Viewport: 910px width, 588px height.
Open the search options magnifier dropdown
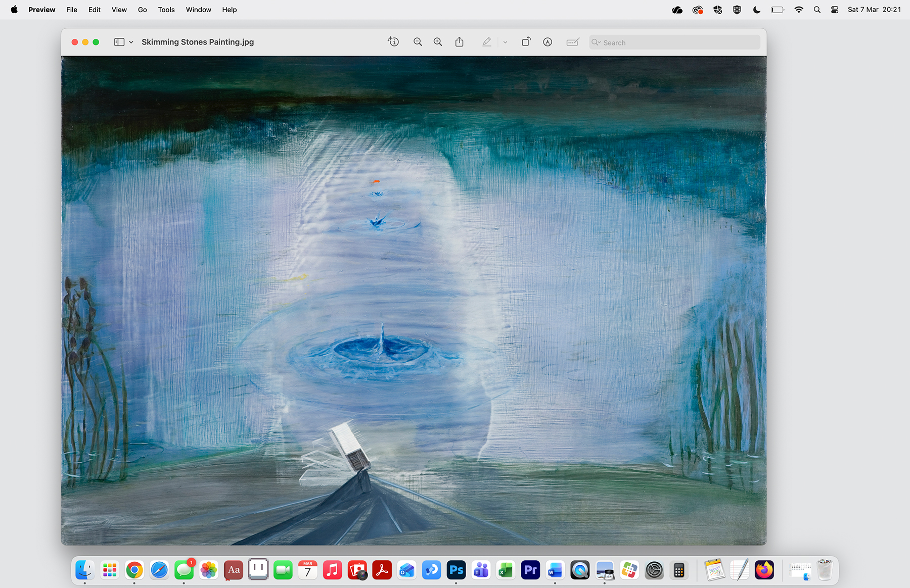(x=596, y=42)
